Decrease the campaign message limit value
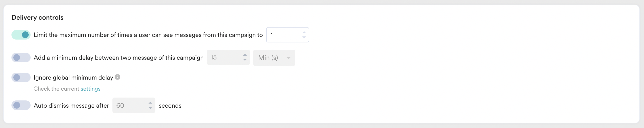The image size is (644, 128). pyautogui.click(x=304, y=37)
